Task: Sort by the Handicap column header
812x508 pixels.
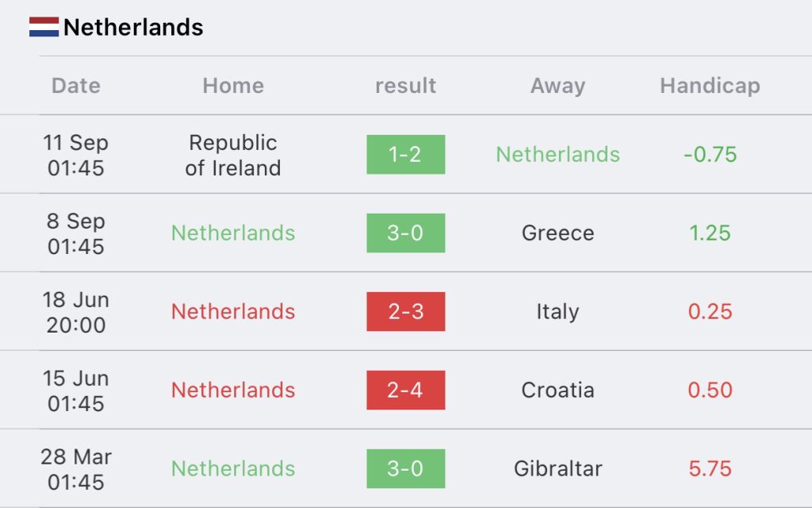Action: tap(710, 86)
